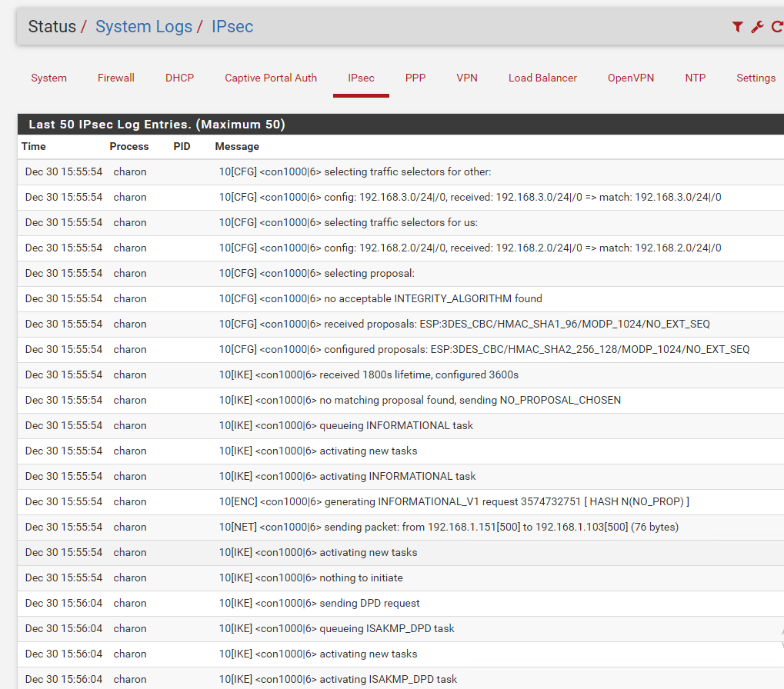The height and width of the screenshot is (689, 784).
Task: Click the IPsec breadcrumb link
Action: coord(232,27)
